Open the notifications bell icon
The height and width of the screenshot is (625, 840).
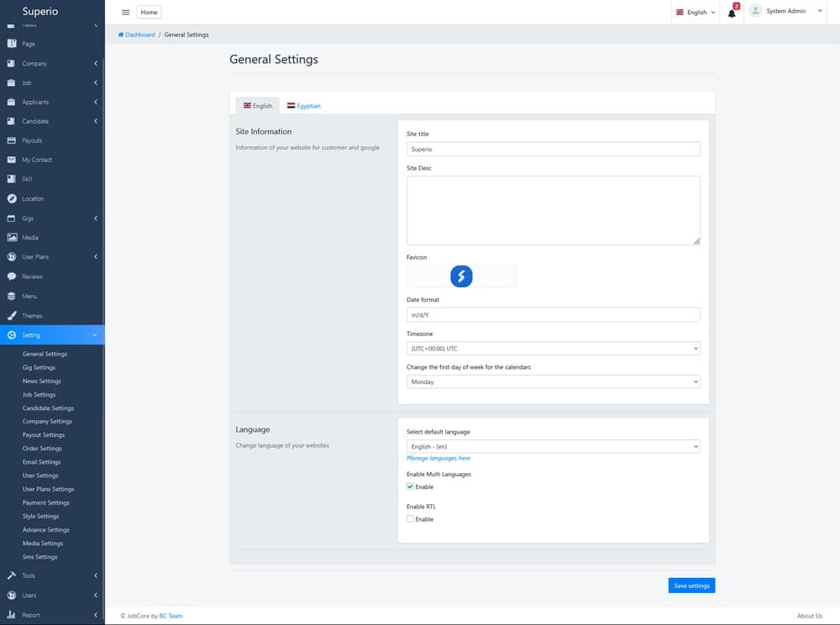click(732, 13)
